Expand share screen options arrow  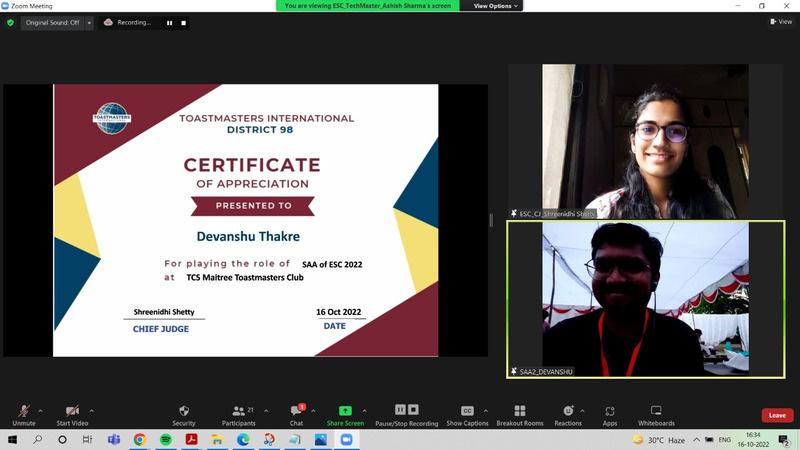[364, 411]
